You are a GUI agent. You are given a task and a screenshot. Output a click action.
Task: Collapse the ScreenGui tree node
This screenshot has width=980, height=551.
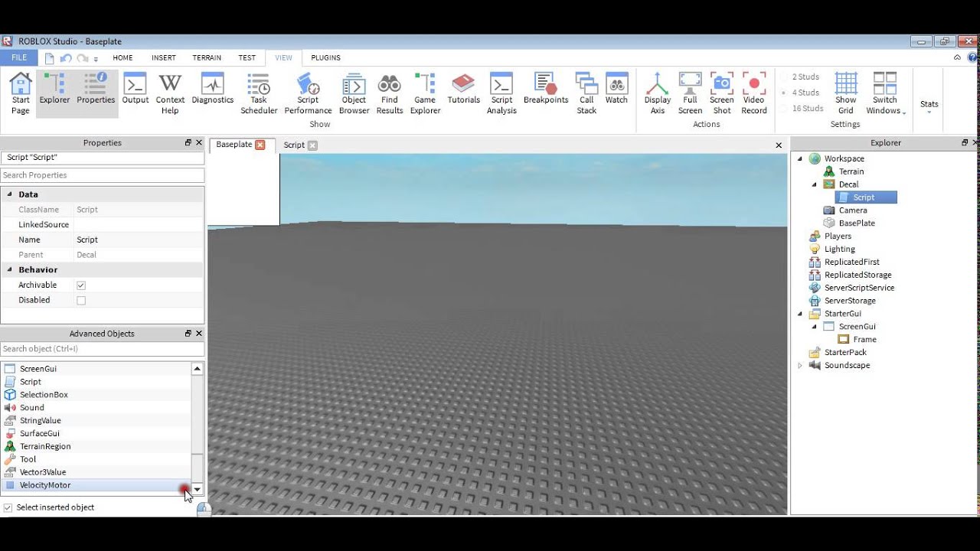tap(815, 327)
